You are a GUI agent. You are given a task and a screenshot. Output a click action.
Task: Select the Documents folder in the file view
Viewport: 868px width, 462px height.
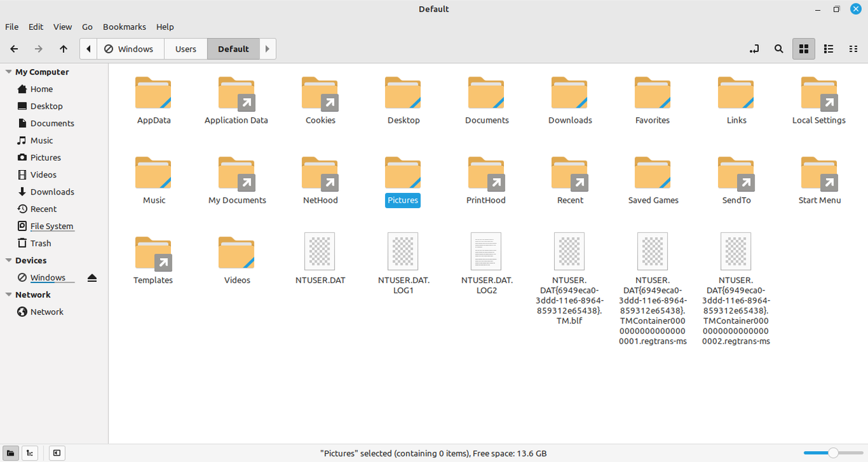coord(487,100)
